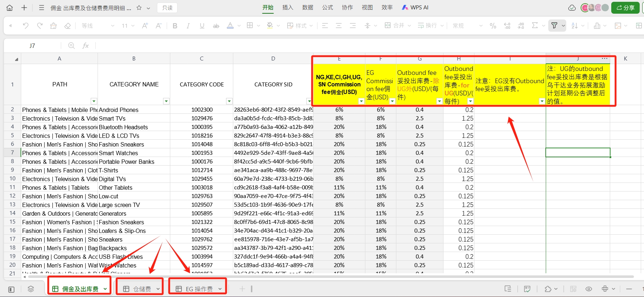
Task: Click the Filter funnel icon
Action: pyautogui.click(x=554, y=26)
